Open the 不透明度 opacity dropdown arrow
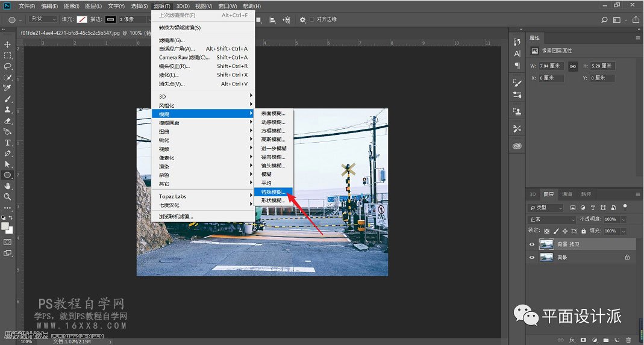The height and width of the screenshot is (345, 644). (624, 219)
